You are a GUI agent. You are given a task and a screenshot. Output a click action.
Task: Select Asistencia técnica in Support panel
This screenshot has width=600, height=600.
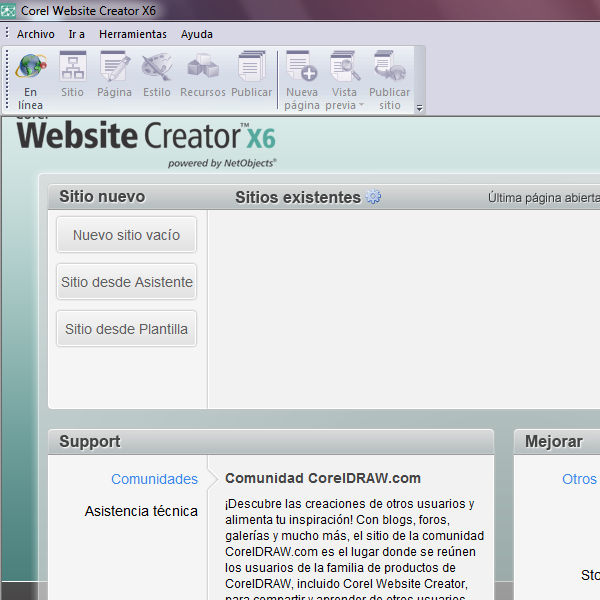[x=141, y=511]
